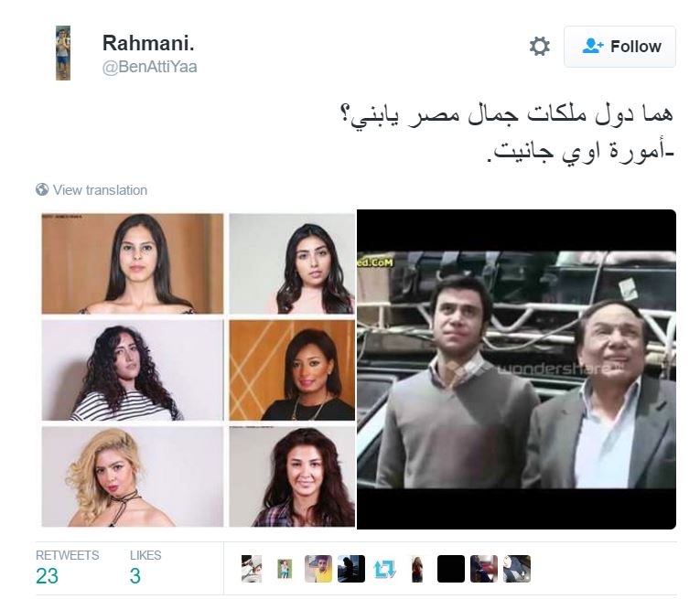View the 23 retweets count
This screenshot has height=599, width=700.
click(47, 576)
